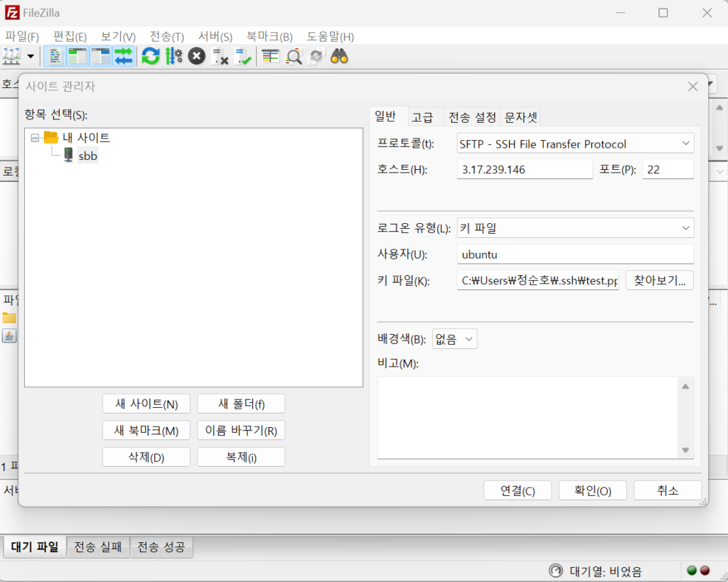This screenshot has height=582, width=728.
Task: Click the disconnect from server icon
Action: pos(220,57)
